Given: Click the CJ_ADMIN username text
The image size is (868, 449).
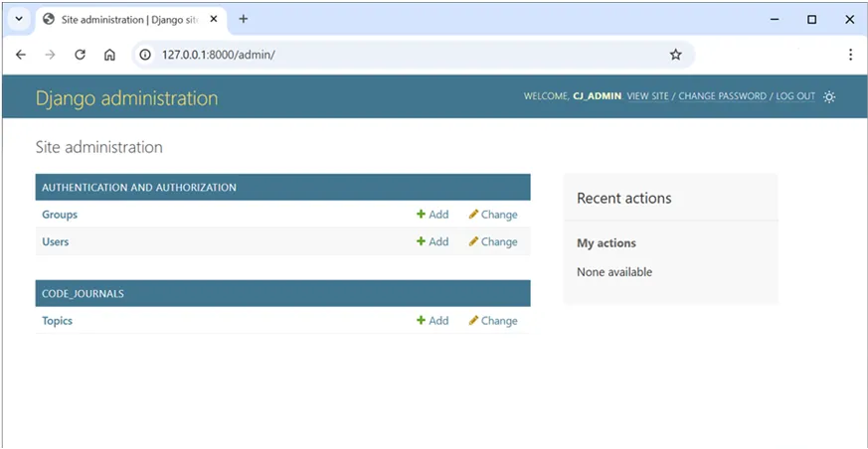Looking at the screenshot, I should pyautogui.click(x=597, y=96).
